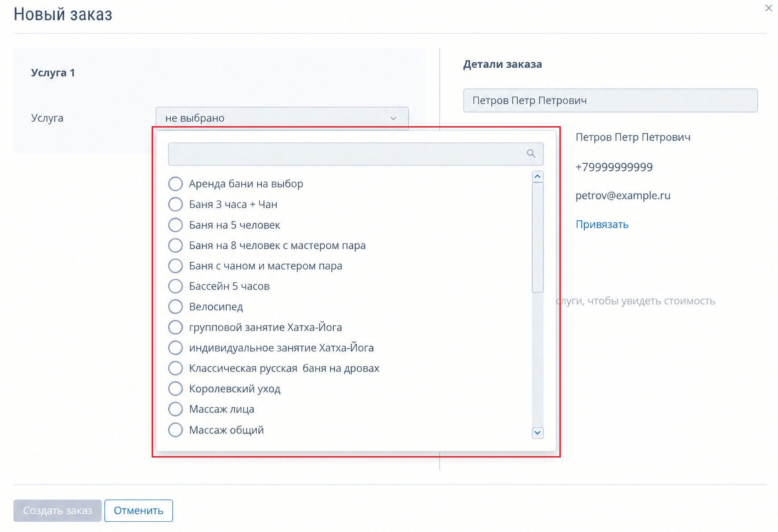Click the scrollbar up arrow
778x532 pixels.
click(538, 177)
